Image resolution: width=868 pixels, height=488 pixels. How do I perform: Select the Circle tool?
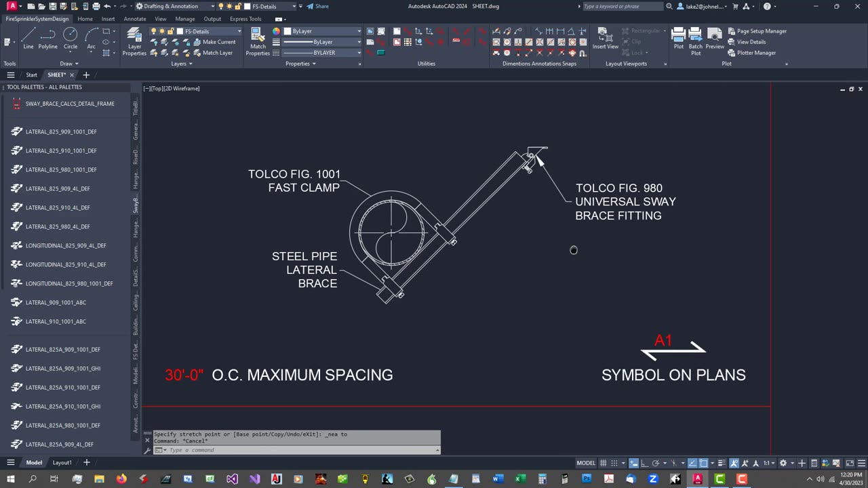(x=71, y=38)
